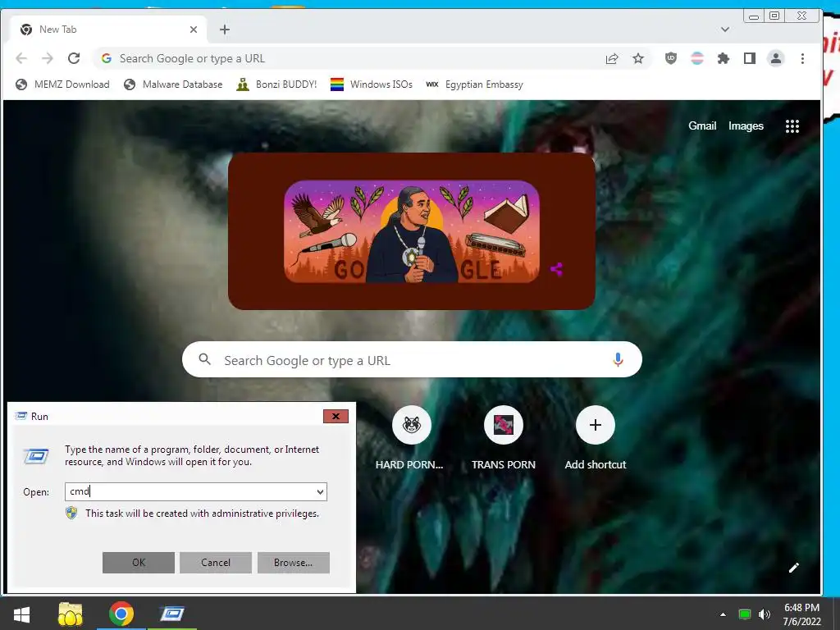
Task: Open the MEMZ Download bookmark
Action: (x=62, y=84)
